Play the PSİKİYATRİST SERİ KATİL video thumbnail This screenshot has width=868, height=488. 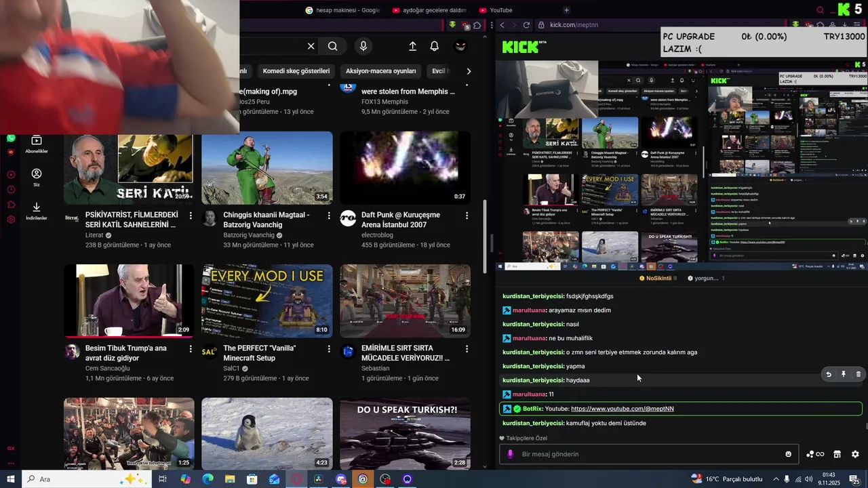point(129,167)
